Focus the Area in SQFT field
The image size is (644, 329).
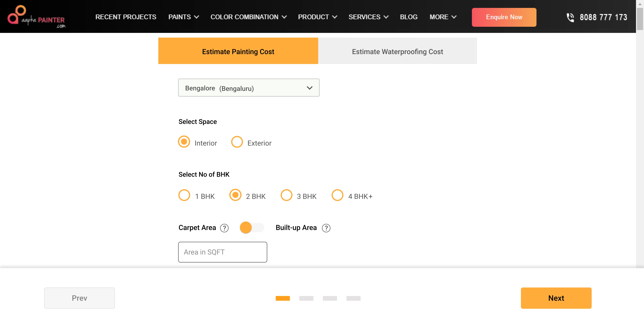point(222,252)
